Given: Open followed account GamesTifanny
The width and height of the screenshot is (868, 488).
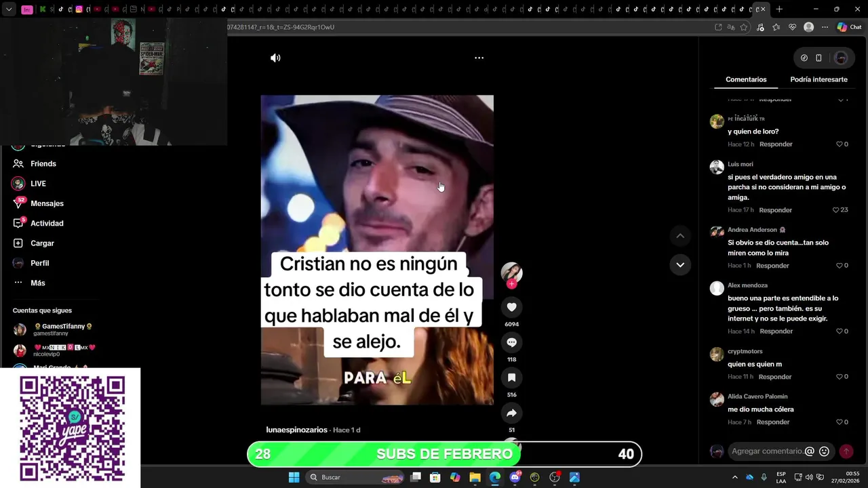Looking at the screenshot, I should coord(53,329).
